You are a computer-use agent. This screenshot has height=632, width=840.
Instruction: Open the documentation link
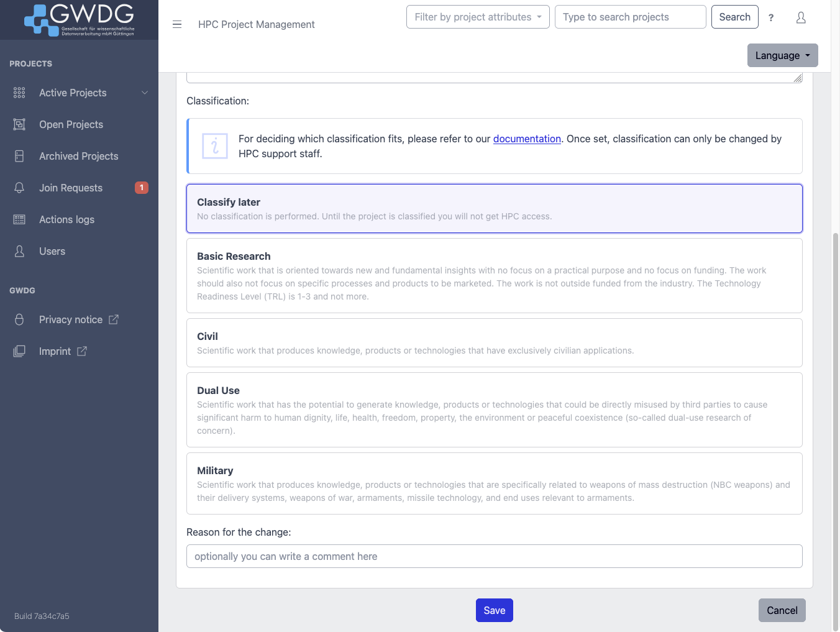[x=527, y=139]
